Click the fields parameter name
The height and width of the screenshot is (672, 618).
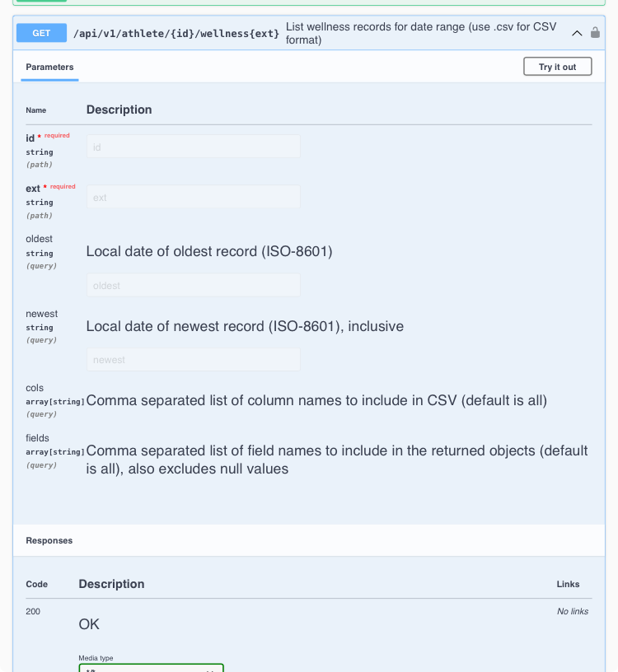pos(37,438)
